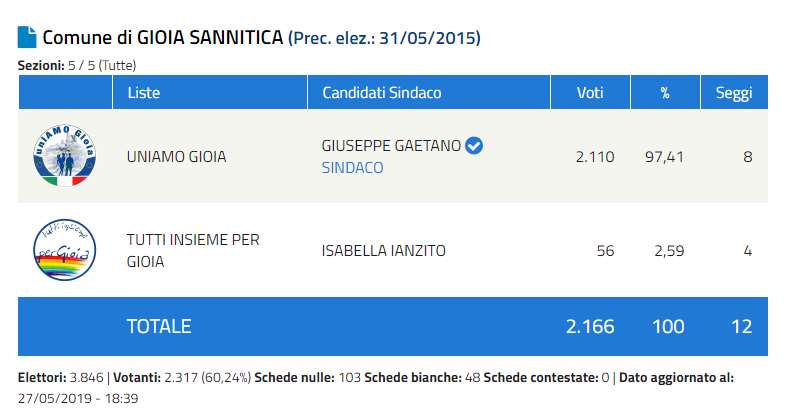Select candidate name ISABELLA IANZITO
787x410 pixels.
[384, 250]
